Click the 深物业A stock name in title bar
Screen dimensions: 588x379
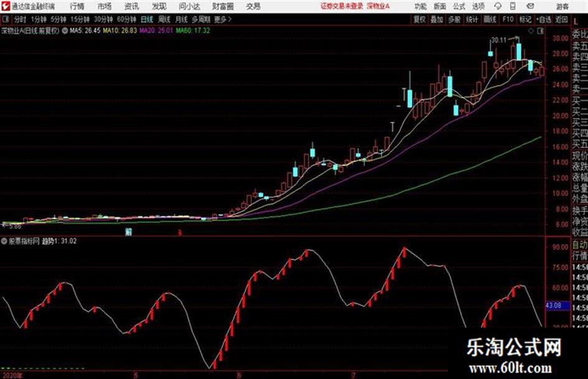(x=378, y=6)
